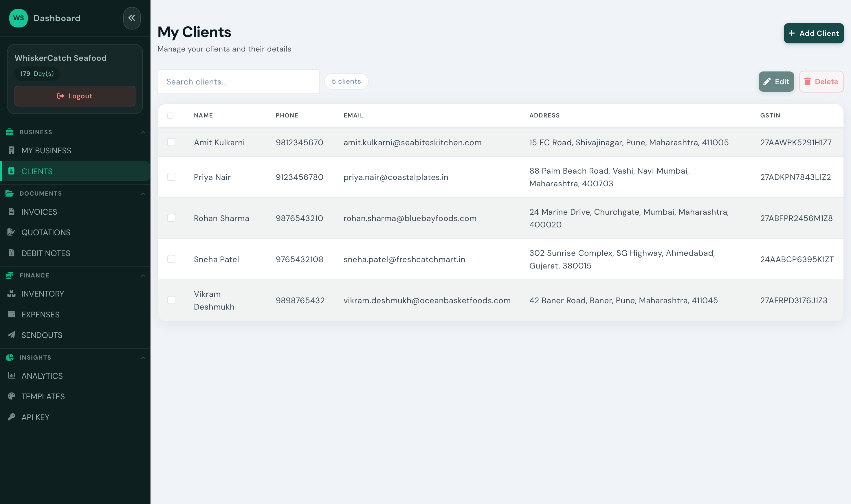The height and width of the screenshot is (504, 851).
Task: Click the Logout button
Action: click(75, 96)
